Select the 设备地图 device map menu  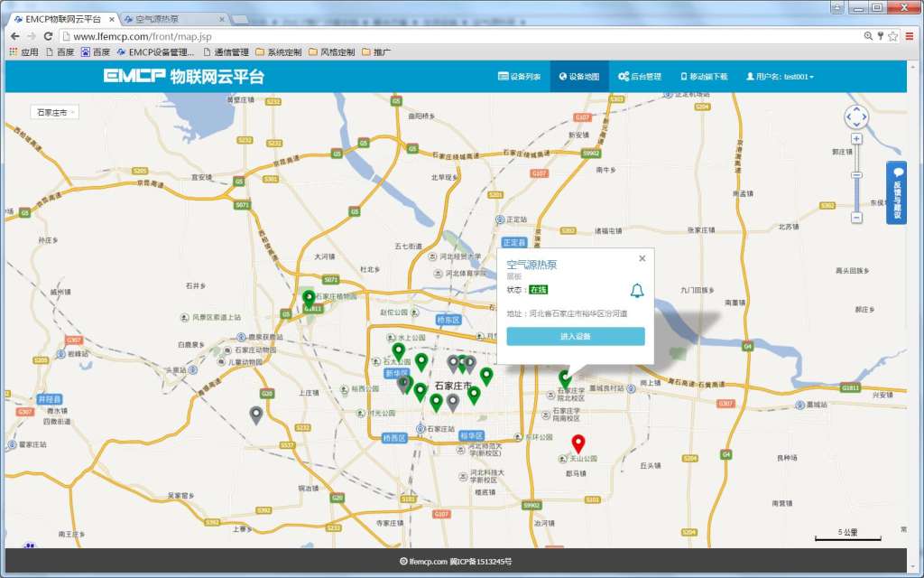pyautogui.click(x=579, y=77)
